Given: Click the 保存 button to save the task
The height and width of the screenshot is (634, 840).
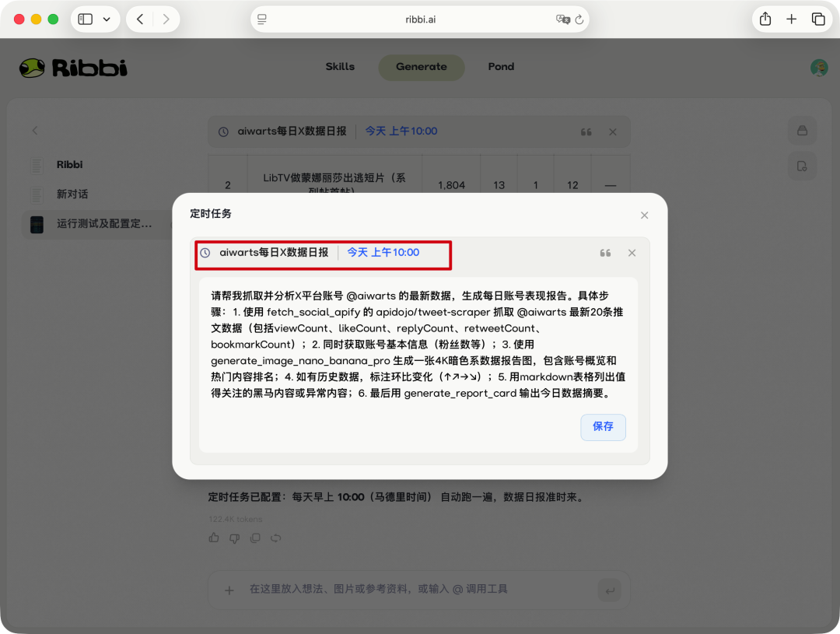Looking at the screenshot, I should [603, 427].
